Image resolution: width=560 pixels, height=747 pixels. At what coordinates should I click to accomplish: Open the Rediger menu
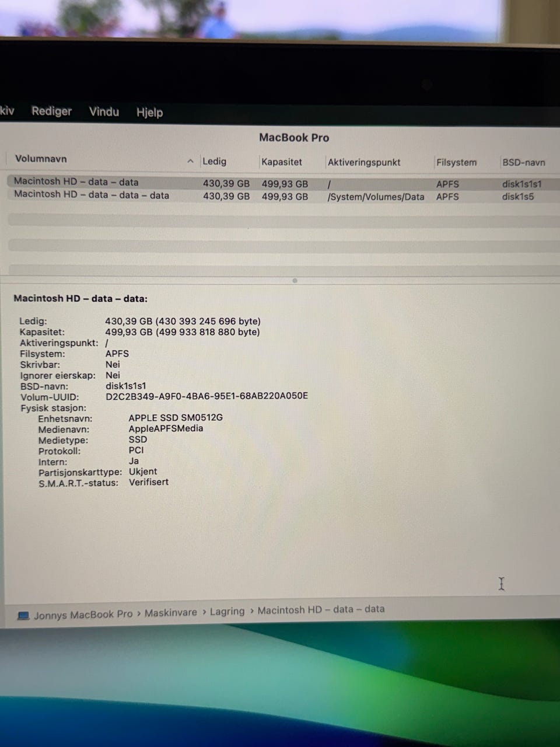tap(51, 111)
